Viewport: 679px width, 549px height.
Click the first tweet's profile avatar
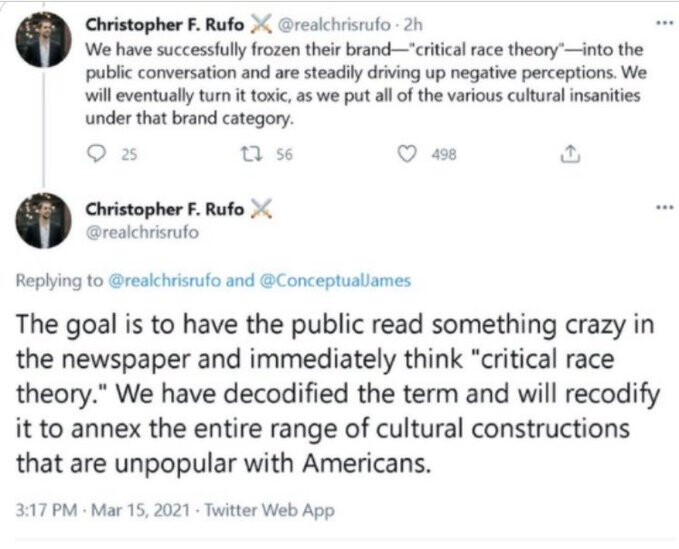coord(43,40)
